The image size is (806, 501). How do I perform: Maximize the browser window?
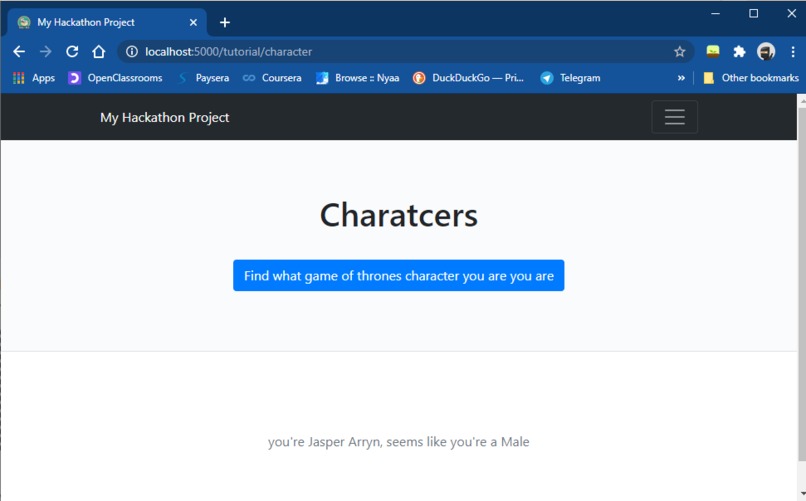point(753,14)
